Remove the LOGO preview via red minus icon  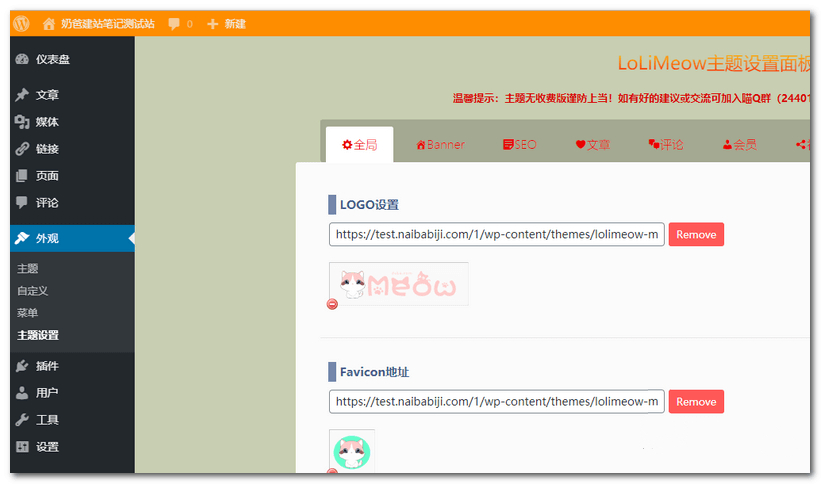click(x=332, y=304)
